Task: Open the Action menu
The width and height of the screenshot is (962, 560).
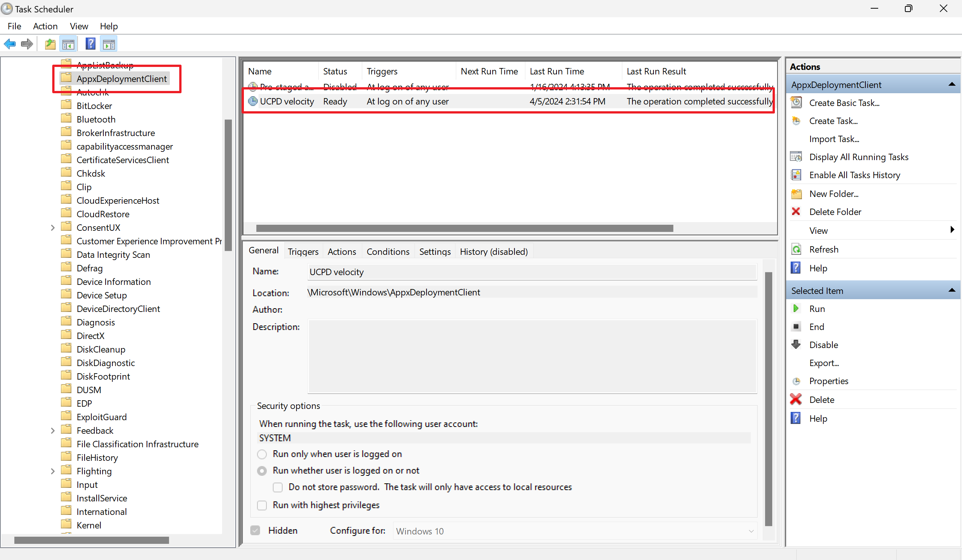Action: tap(45, 26)
